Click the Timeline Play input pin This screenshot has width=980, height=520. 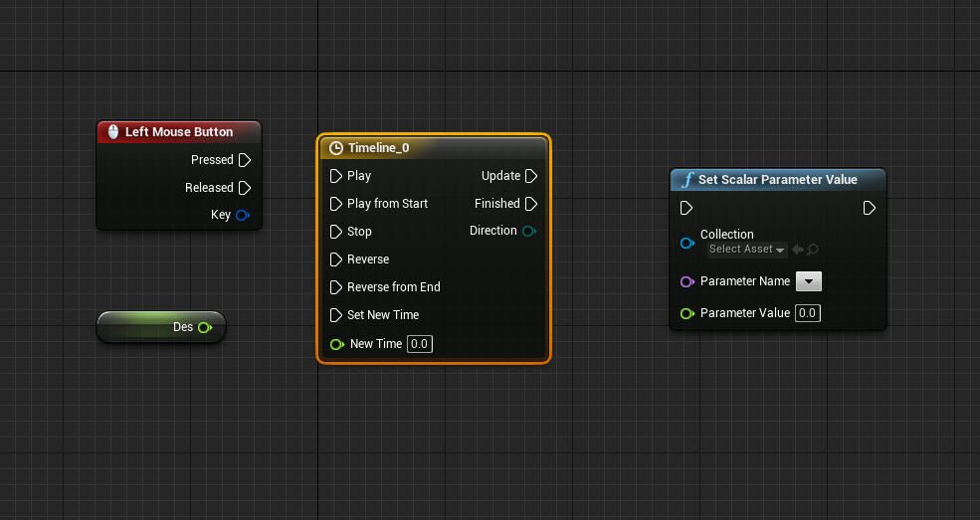pyautogui.click(x=336, y=176)
